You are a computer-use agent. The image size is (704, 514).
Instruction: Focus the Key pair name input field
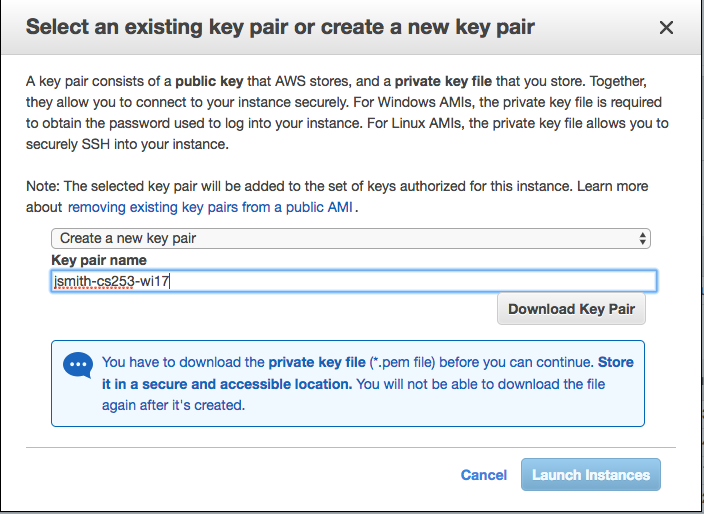353,281
